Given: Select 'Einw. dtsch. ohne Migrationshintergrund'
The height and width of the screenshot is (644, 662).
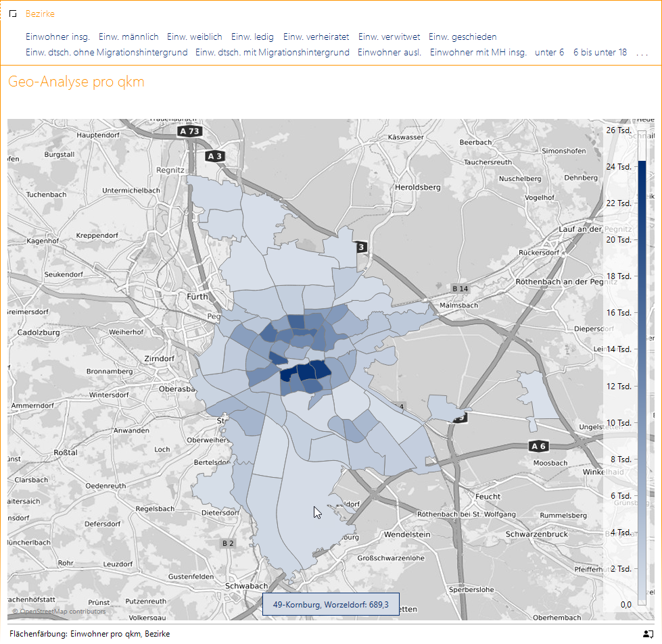Looking at the screenshot, I should tap(106, 53).
